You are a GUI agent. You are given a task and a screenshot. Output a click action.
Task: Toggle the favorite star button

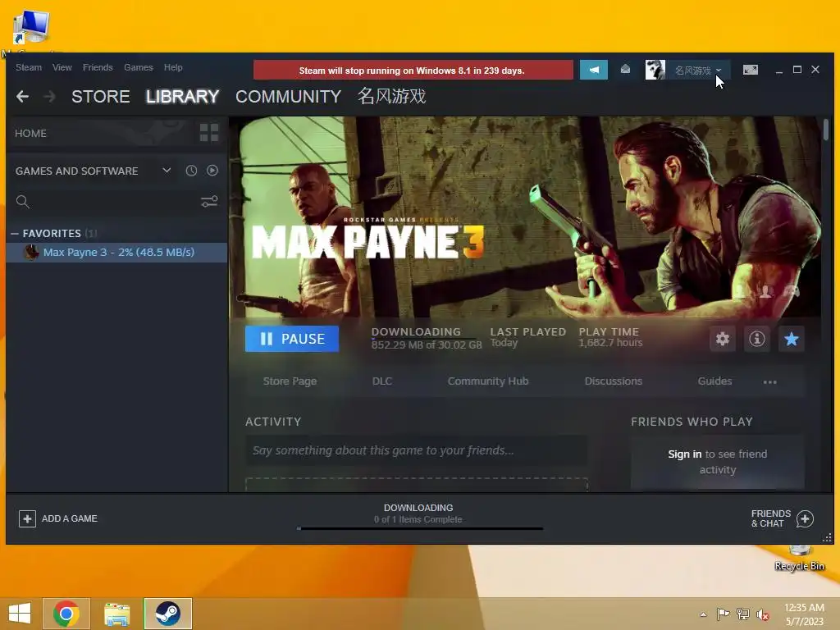point(792,339)
